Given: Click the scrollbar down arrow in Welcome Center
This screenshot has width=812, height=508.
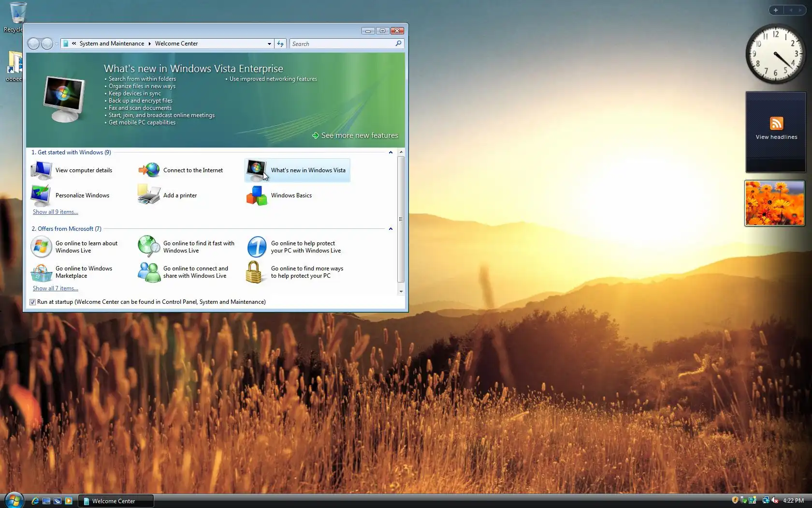Looking at the screenshot, I should [401, 291].
